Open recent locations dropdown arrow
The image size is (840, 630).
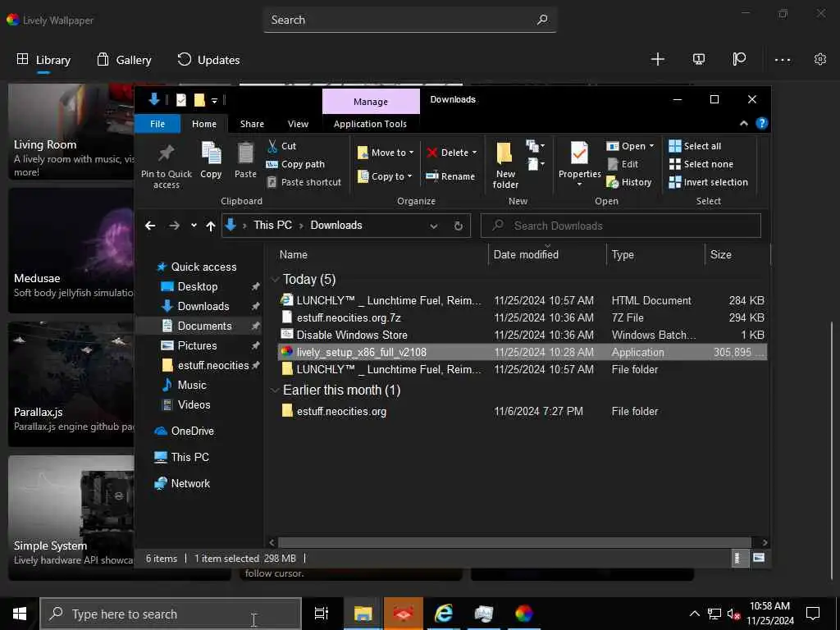tap(194, 226)
